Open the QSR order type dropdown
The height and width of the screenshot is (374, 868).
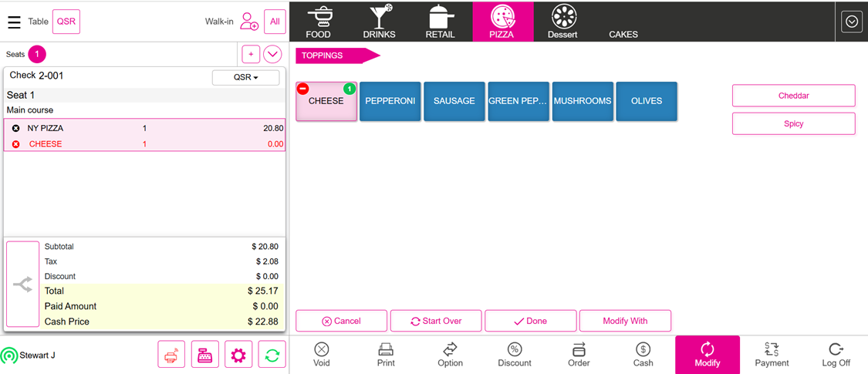245,77
